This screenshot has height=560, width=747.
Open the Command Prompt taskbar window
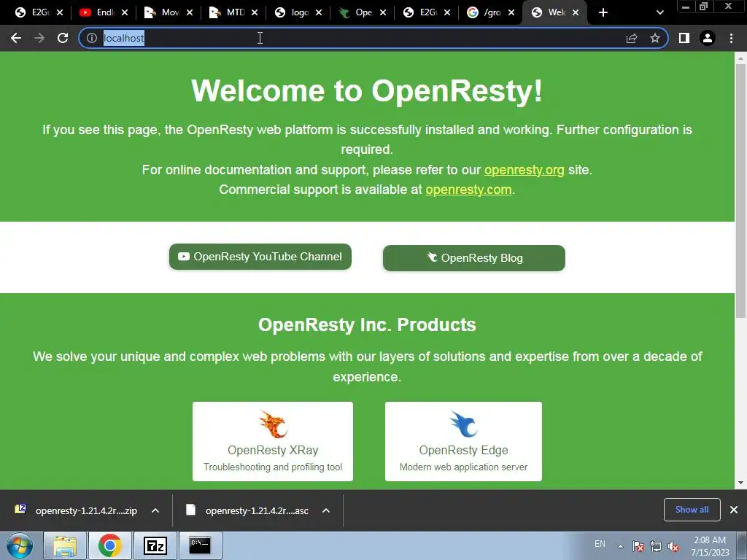[200, 545]
